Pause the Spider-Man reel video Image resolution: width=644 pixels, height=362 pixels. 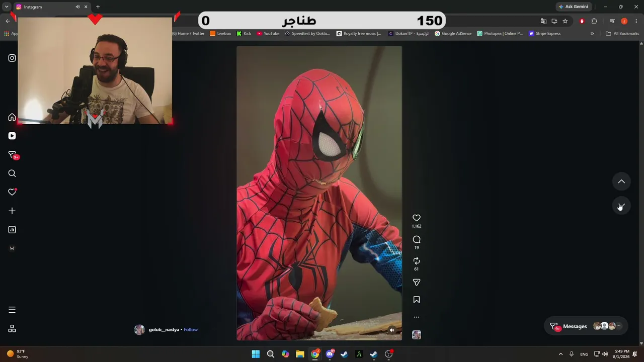(x=319, y=193)
